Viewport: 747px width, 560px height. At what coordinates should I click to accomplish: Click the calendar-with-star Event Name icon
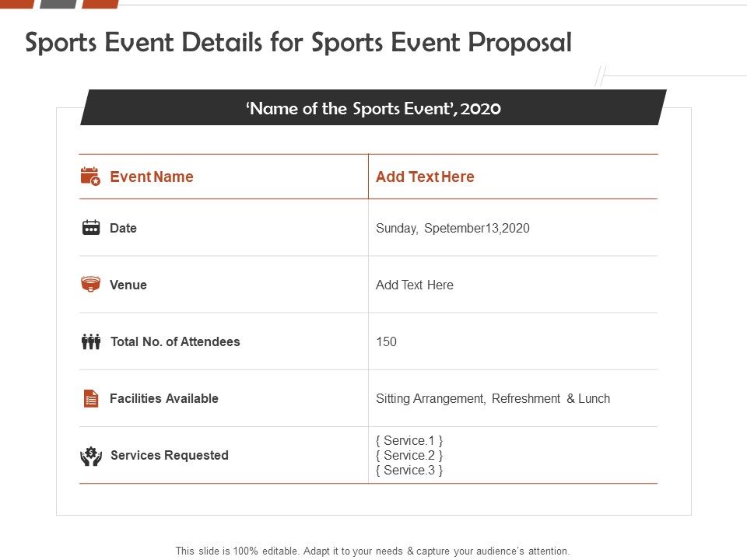(x=91, y=177)
